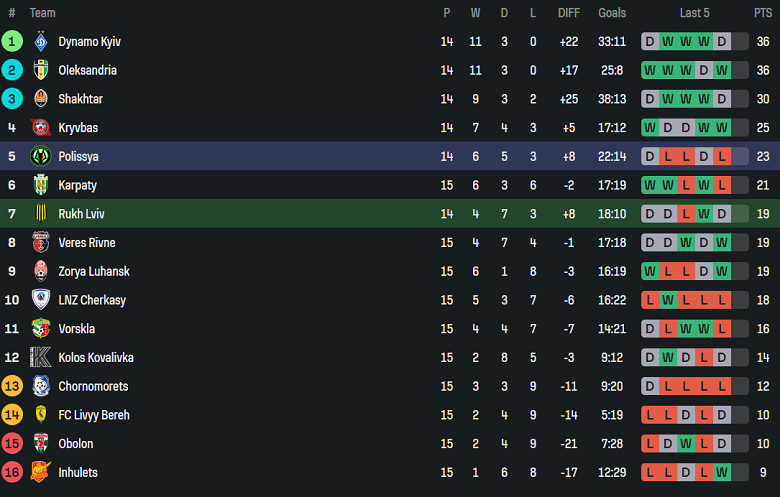Click the Inhulets club logo

tap(41, 472)
